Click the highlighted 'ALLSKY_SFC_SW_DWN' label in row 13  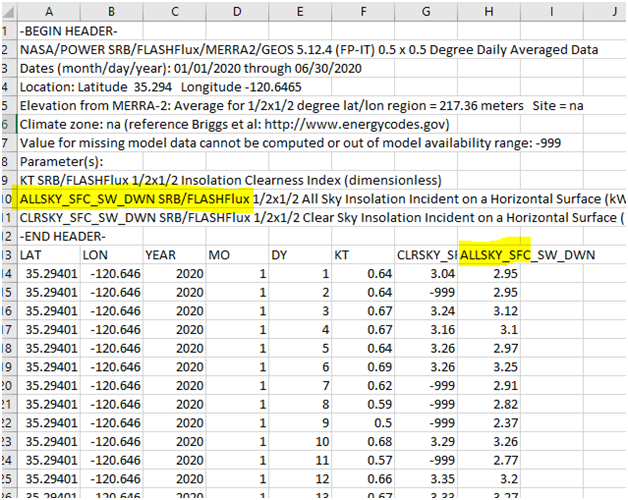527,255
